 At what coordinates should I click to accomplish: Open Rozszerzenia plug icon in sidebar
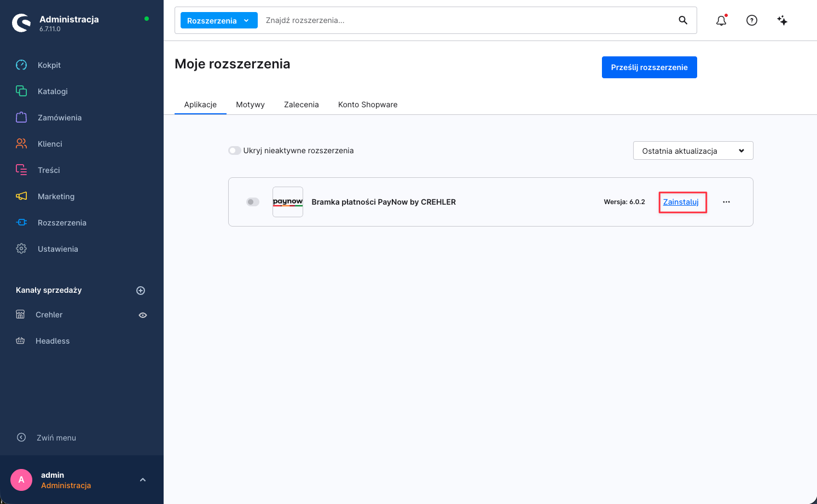21,222
